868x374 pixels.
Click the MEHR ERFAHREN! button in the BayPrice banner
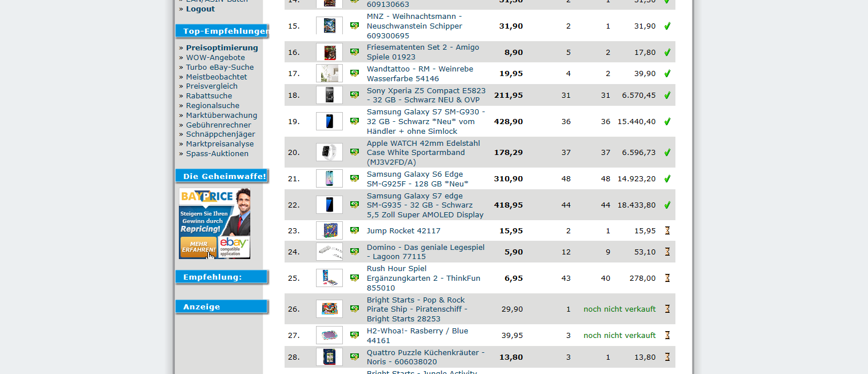198,247
